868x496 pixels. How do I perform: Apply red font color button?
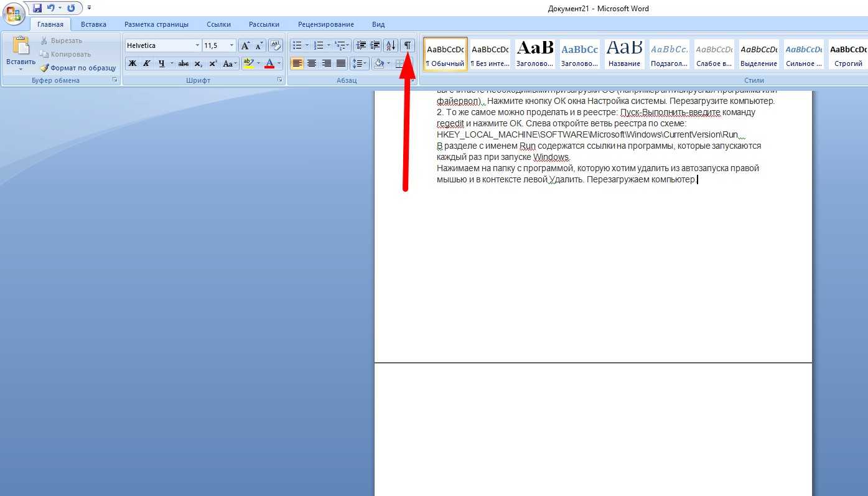coord(269,63)
